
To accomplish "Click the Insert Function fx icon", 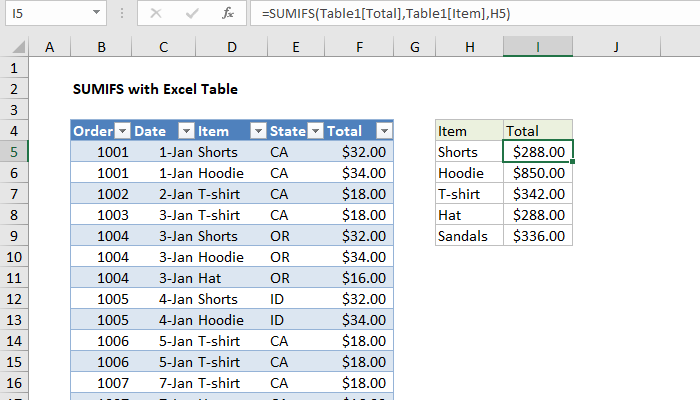I will point(227,15).
